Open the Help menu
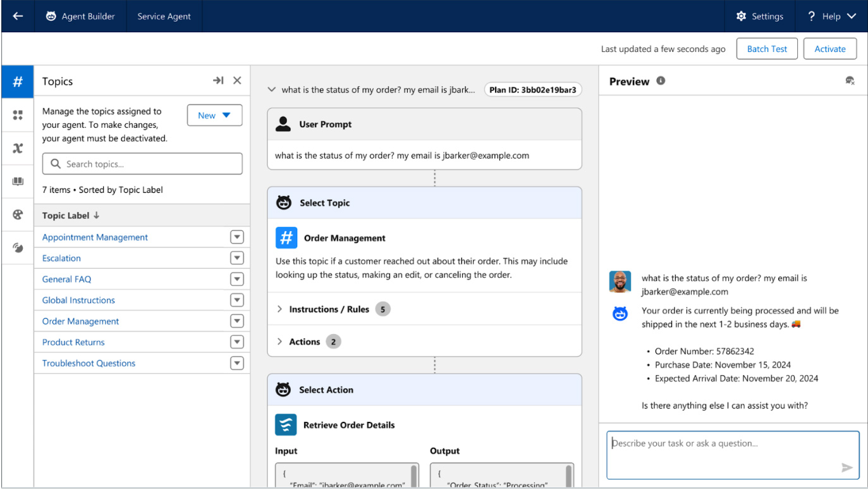The image size is (868, 489). tap(831, 16)
